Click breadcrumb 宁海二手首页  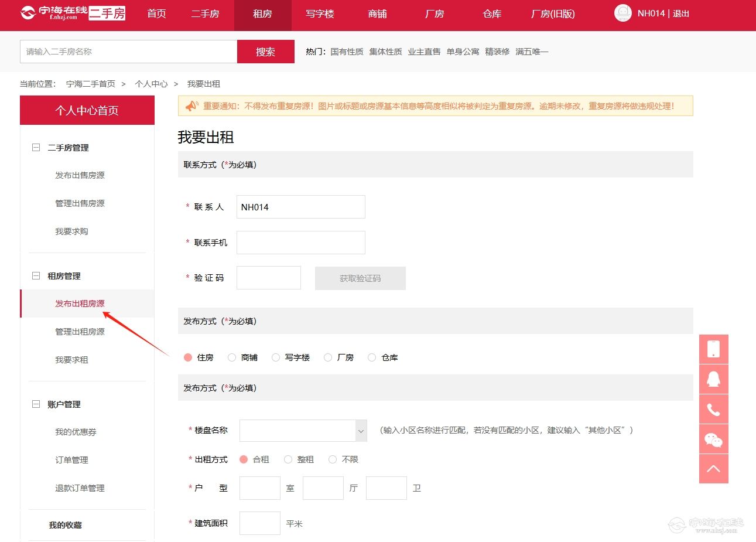tap(91, 84)
